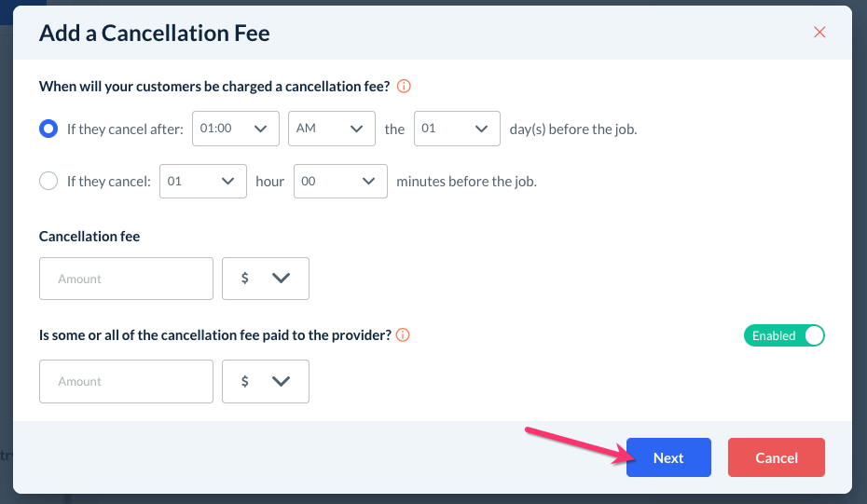This screenshot has width=867, height=504.
Task: Open the cancellation fee currency dropdown
Action: pyautogui.click(x=266, y=279)
